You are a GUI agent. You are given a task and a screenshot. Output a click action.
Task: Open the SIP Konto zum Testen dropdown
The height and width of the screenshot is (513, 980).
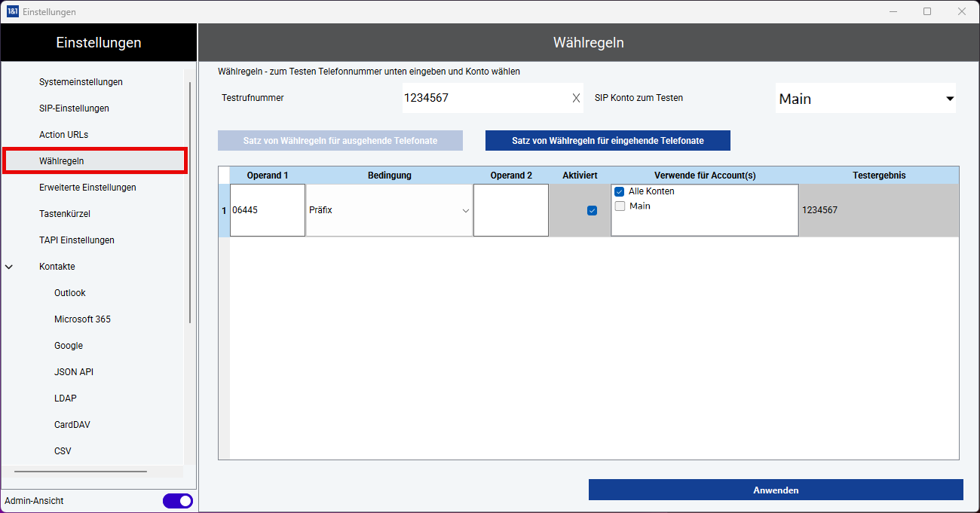click(949, 99)
